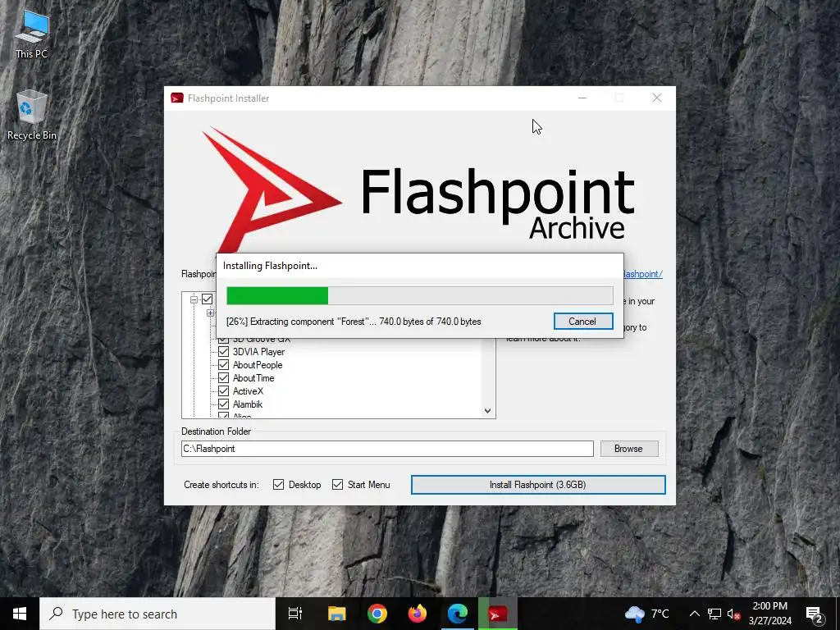Viewport: 840px width, 630px height.
Task: Uncheck the Desktop shortcut checkbox
Action: coord(279,485)
